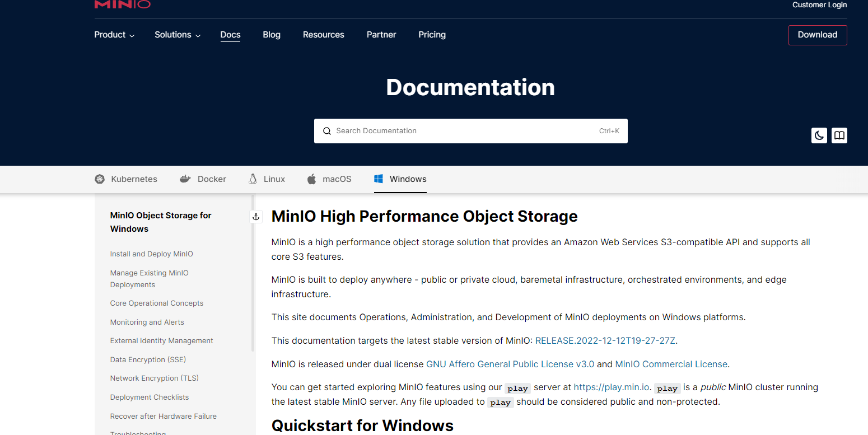The image size is (868, 435).
Task: Select the Windows tab
Action: click(400, 179)
